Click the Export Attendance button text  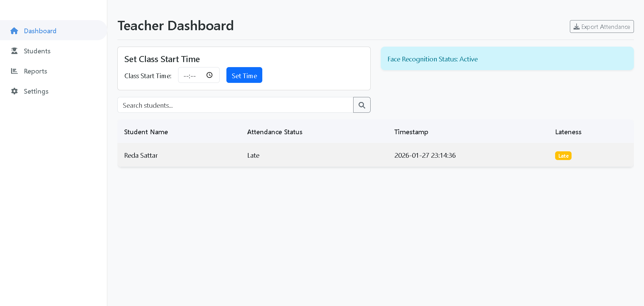[x=605, y=27]
